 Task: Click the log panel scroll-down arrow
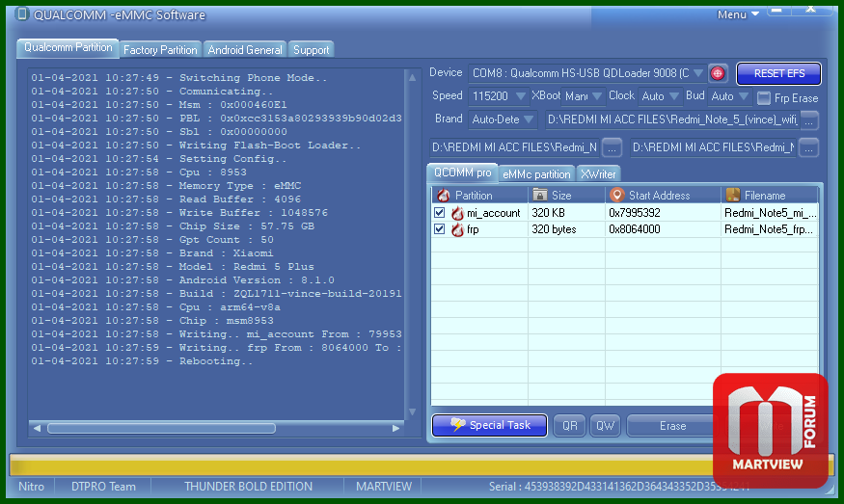pyautogui.click(x=412, y=412)
